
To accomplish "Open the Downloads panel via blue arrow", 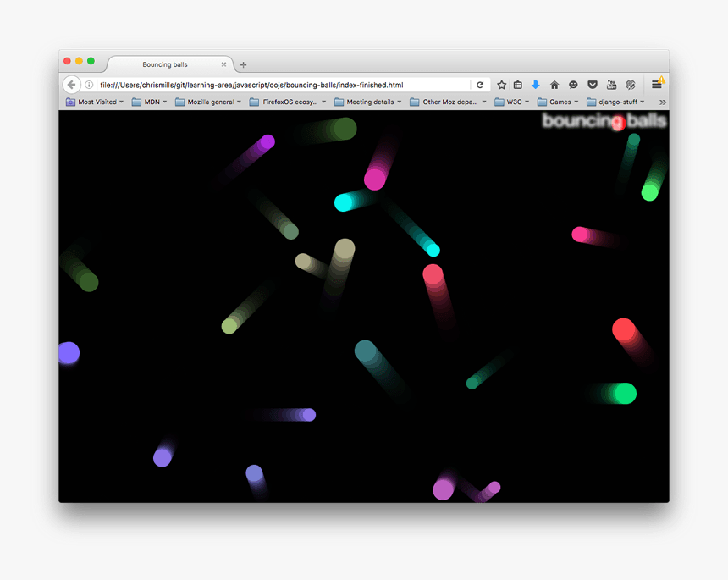I will click(536, 84).
